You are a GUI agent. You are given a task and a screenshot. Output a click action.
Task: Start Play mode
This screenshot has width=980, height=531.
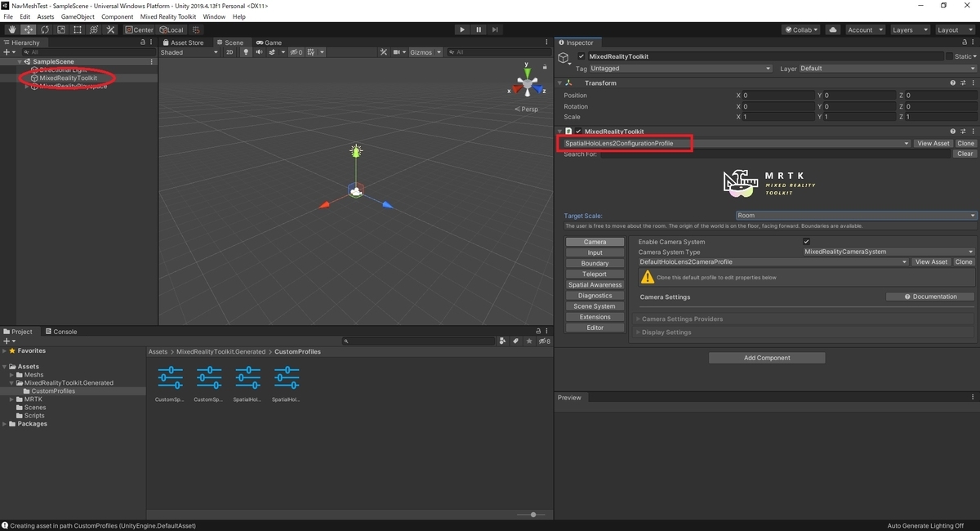tap(461, 29)
